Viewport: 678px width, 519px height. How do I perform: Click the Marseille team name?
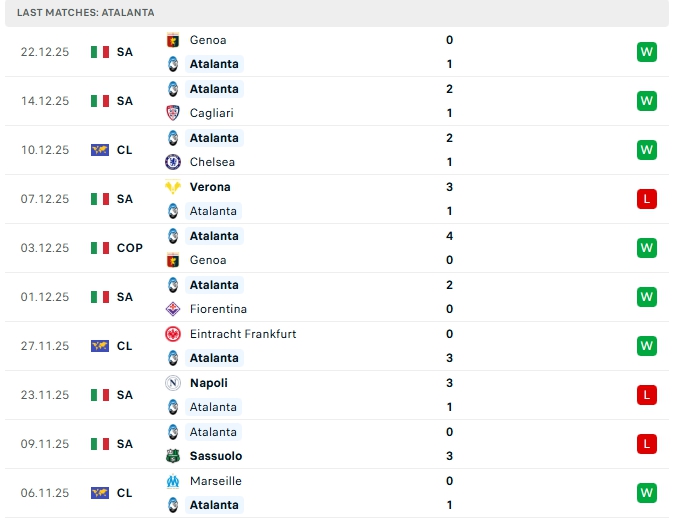click(x=215, y=481)
